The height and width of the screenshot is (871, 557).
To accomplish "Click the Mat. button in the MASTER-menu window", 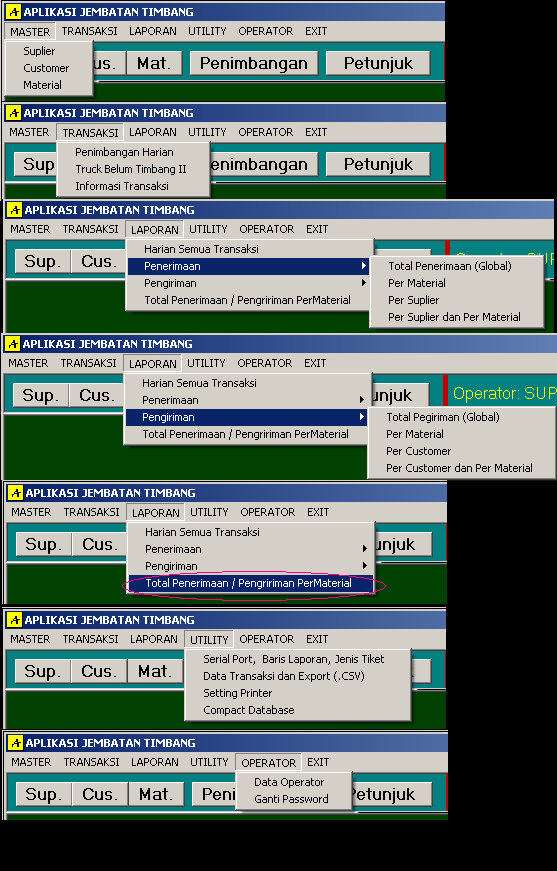I will pos(154,63).
